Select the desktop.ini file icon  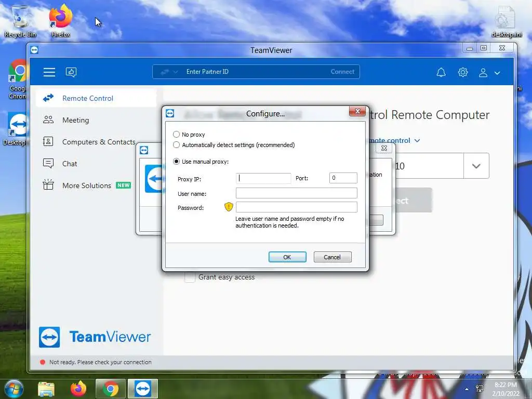pos(507,21)
